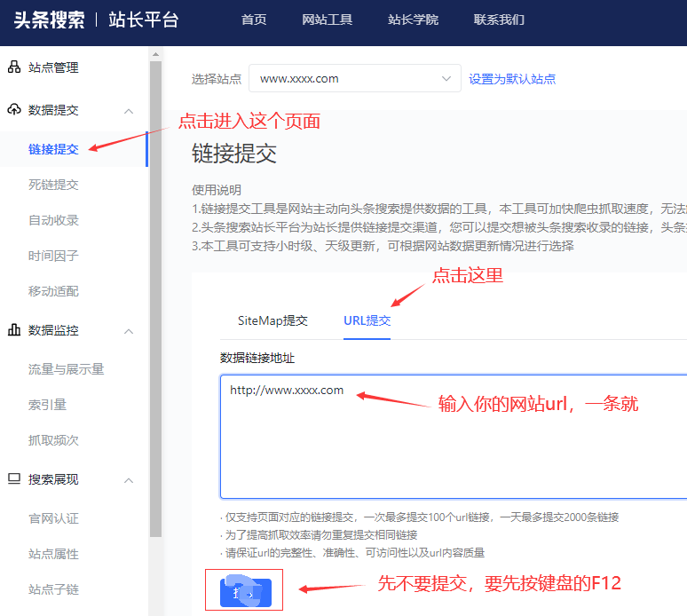The width and height of the screenshot is (687, 616).
Task: Open 站长学院 in top navigation
Action: pos(413,20)
